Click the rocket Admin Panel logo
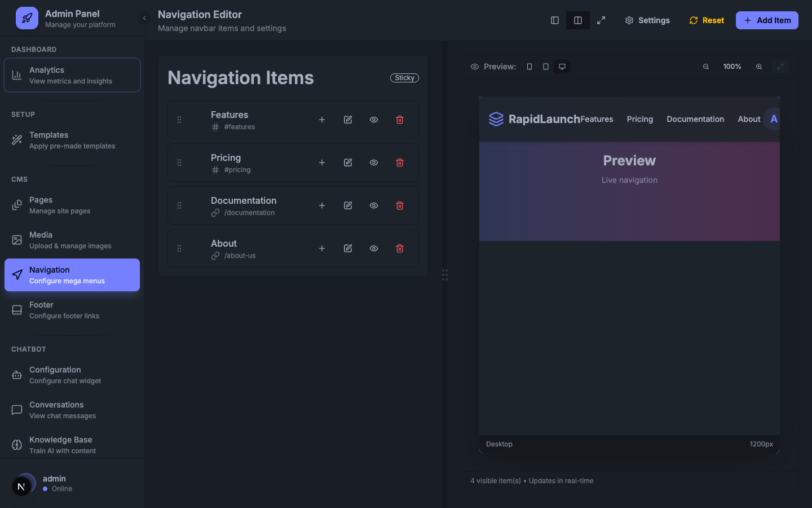The height and width of the screenshot is (508, 812). click(x=27, y=18)
